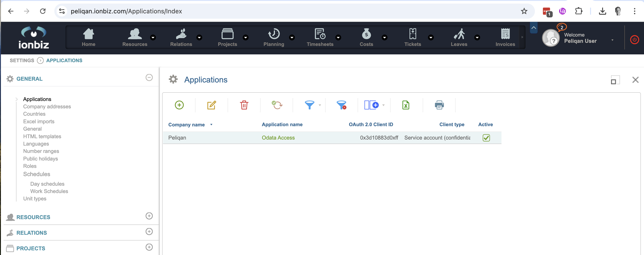
Task: Collapse the top navigation with up arrow
Action: [534, 28]
